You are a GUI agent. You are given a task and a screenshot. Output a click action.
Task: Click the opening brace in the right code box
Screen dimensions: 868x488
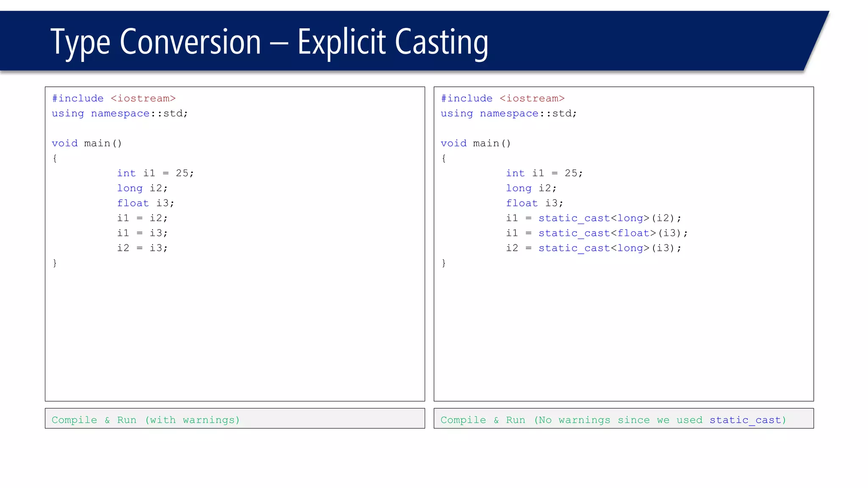point(444,158)
